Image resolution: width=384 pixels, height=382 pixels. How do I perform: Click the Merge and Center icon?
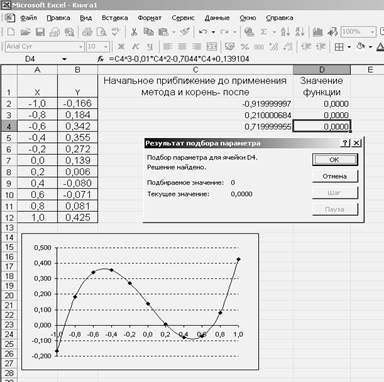(x=212, y=47)
